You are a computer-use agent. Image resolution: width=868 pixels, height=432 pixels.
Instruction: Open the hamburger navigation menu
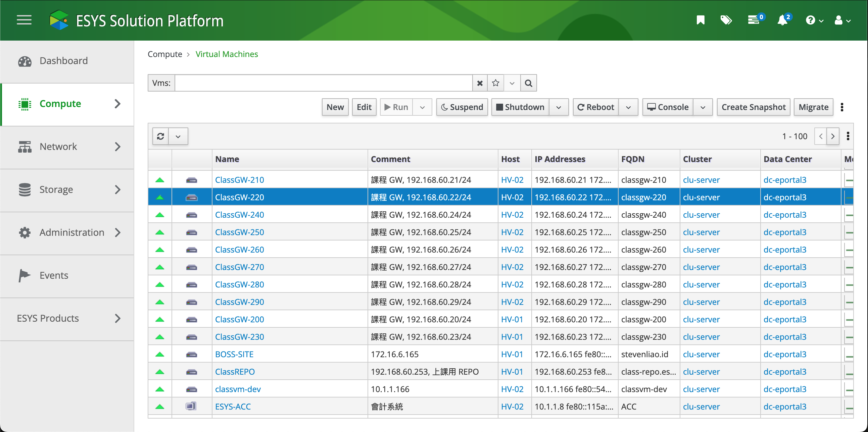[x=24, y=20]
